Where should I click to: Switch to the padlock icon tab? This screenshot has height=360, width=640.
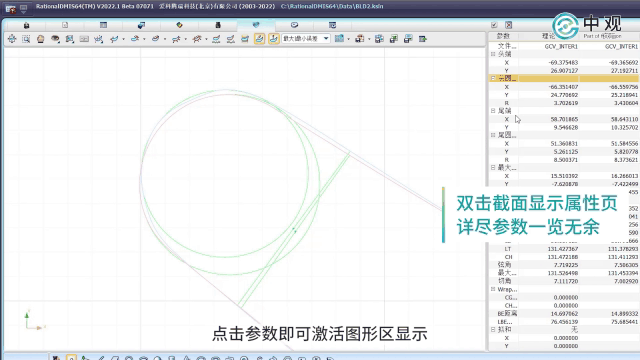pos(27,25)
